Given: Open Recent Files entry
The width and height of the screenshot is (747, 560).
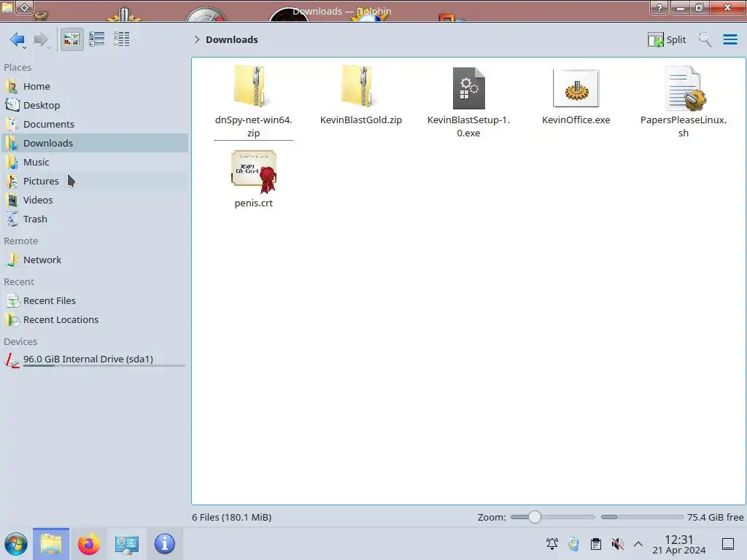Looking at the screenshot, I should coord(95,300).
